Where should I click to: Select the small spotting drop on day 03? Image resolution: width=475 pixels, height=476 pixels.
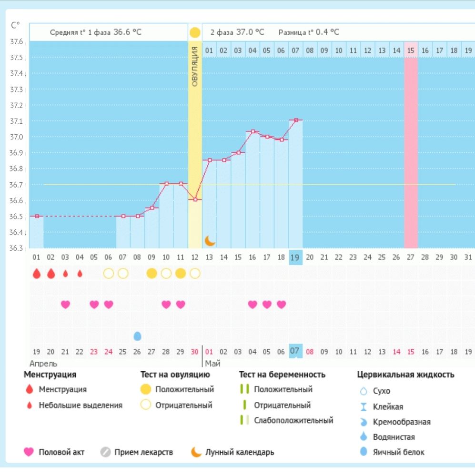pos(65,274)
